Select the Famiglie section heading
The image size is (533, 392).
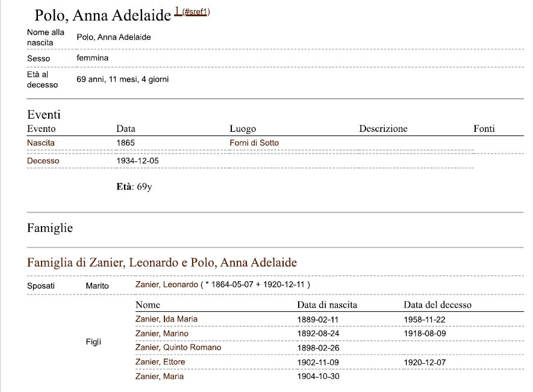[50, 228]
